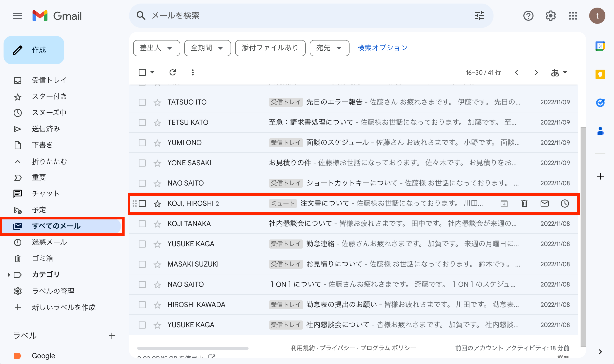This screenshot has width=614, height=364.
Task: Hide the side panel arrow
Action: [600, 352]
